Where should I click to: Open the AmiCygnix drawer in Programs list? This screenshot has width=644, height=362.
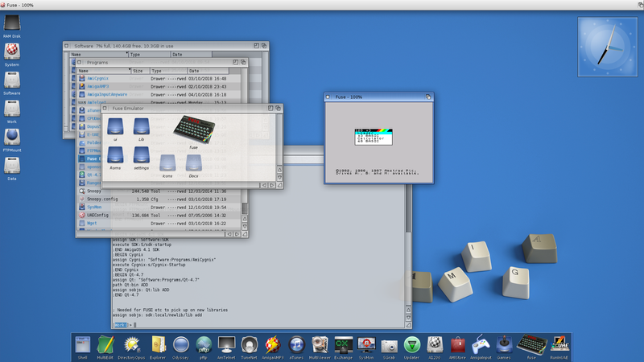[100, 79]
